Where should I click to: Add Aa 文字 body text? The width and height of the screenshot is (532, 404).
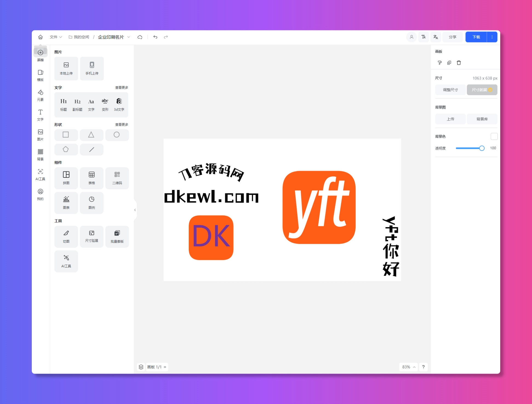(91, 105)
